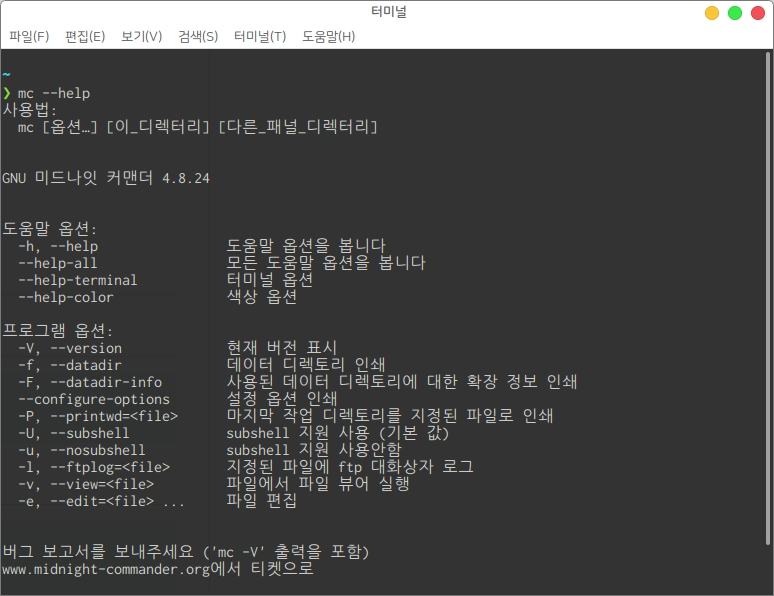Click the 'GNU 미드나잇 커맨더 4.8.24' version line
Screen dimensions: 774x596
pyautogui.click(x=106, y=178)
